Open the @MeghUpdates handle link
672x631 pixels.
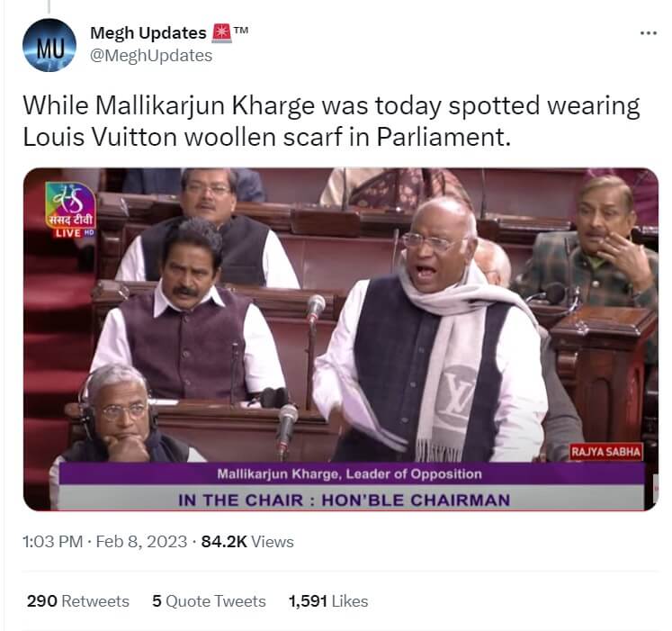(151, 55)
